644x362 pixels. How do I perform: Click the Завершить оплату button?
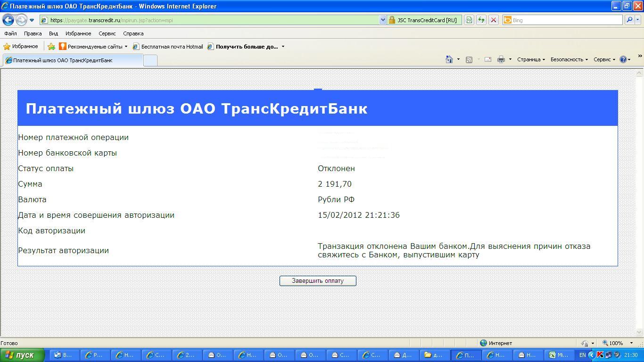pyautogui.click(x=318, y=281)
